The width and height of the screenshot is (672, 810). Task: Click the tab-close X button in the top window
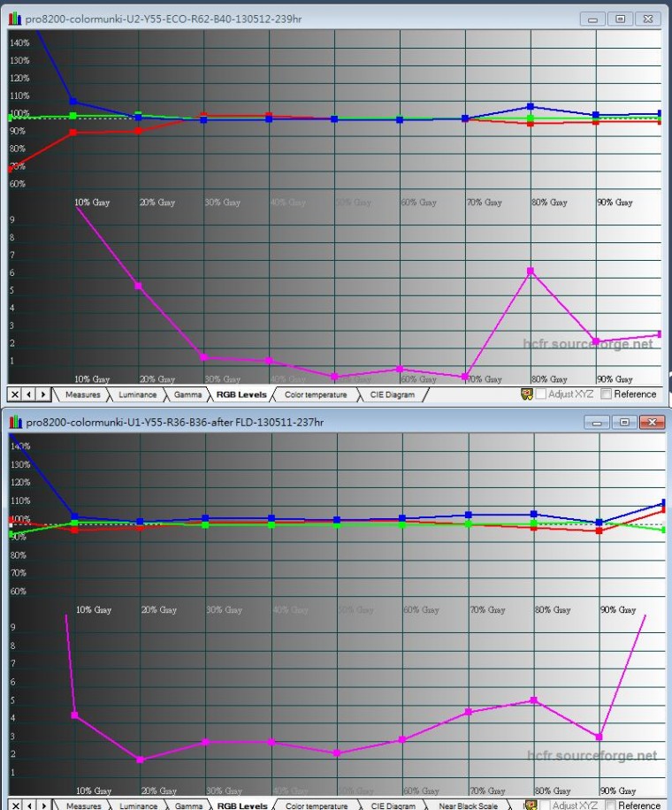[14, 394]
